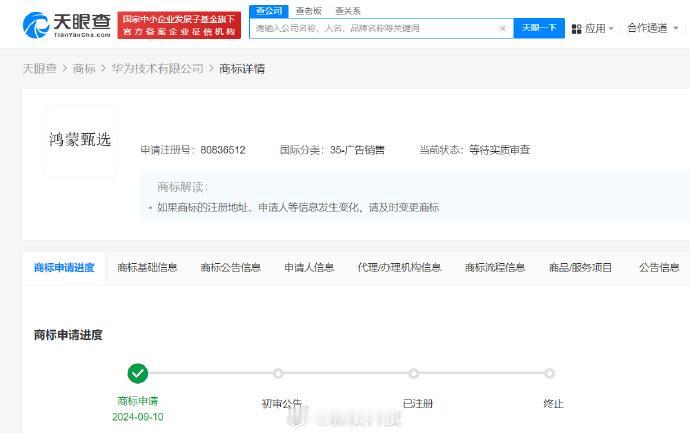Image resolution: width=690 pixels, height=433 pixels.
Task: Click the 终止 progress step circle
Action: [x=549, y=374]
